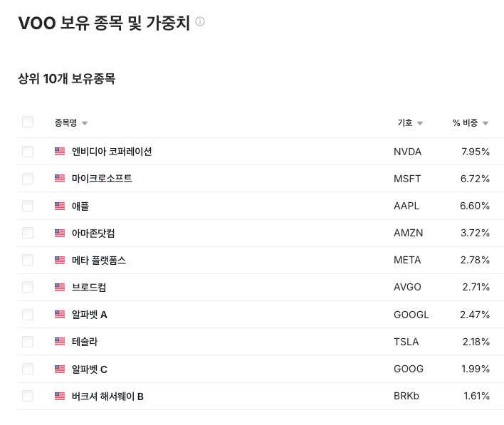Click the 테슬라 stock name
504x425 pixels.
(85, 342)
